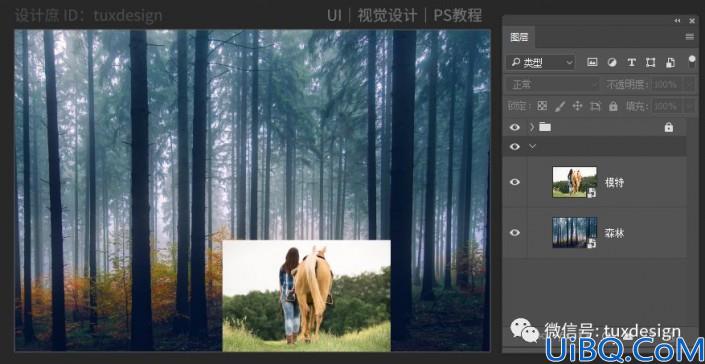Toggle the layer filtering on/off switch
705x364 pixels.
point(692,62)
